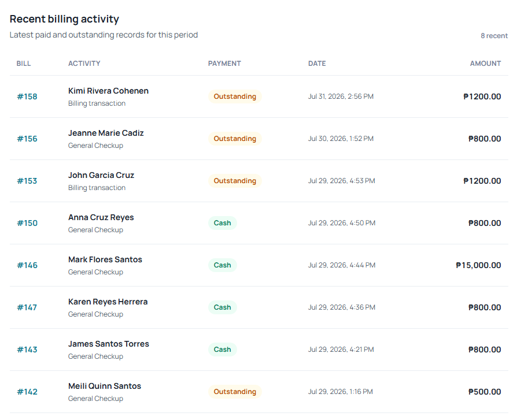Click ₱800.00 amount for Anna Cruz Reyes
517x420 pixels.
coord(485,223)
